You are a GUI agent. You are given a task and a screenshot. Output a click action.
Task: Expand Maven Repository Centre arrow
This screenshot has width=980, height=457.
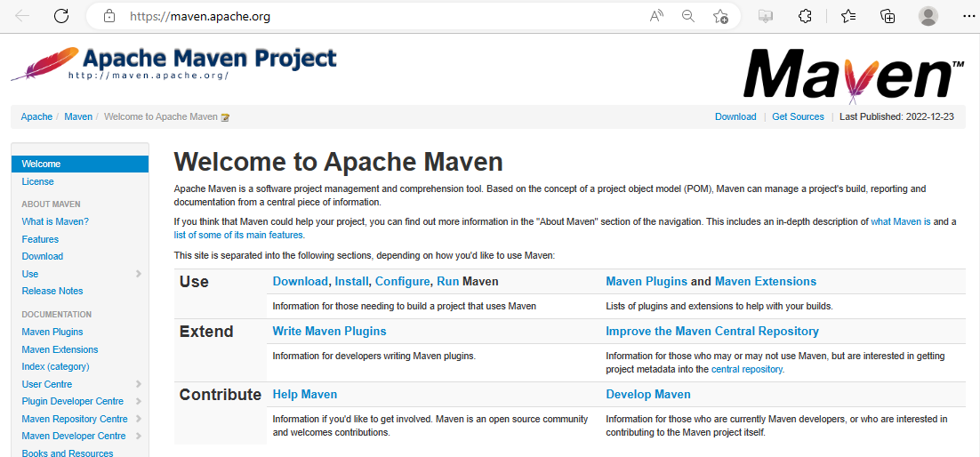click(x=138, y=419)
